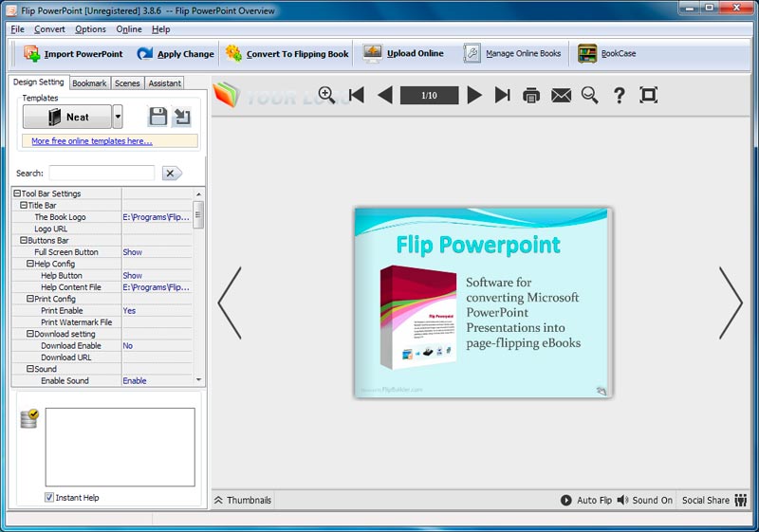Collapse the Tool Bar Settings group

click(17, 193)
